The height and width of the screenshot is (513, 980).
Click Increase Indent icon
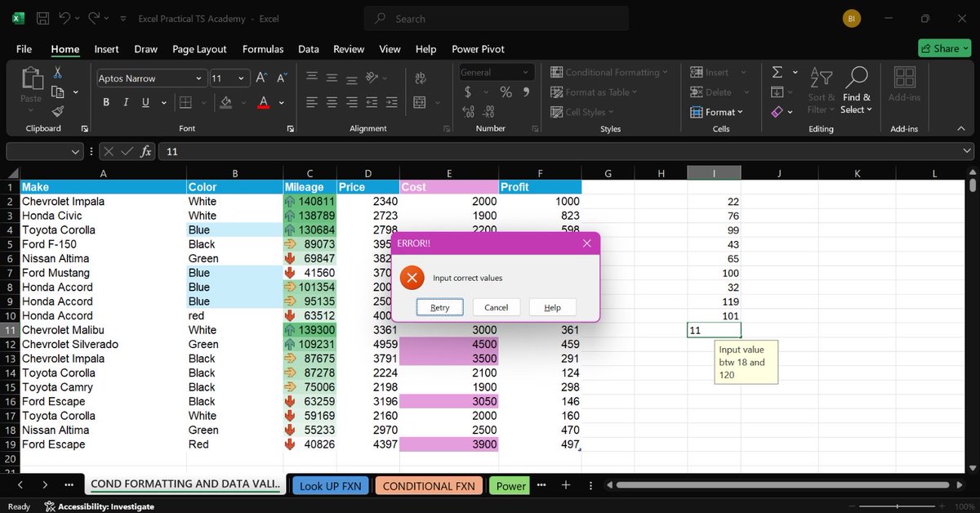392,103
